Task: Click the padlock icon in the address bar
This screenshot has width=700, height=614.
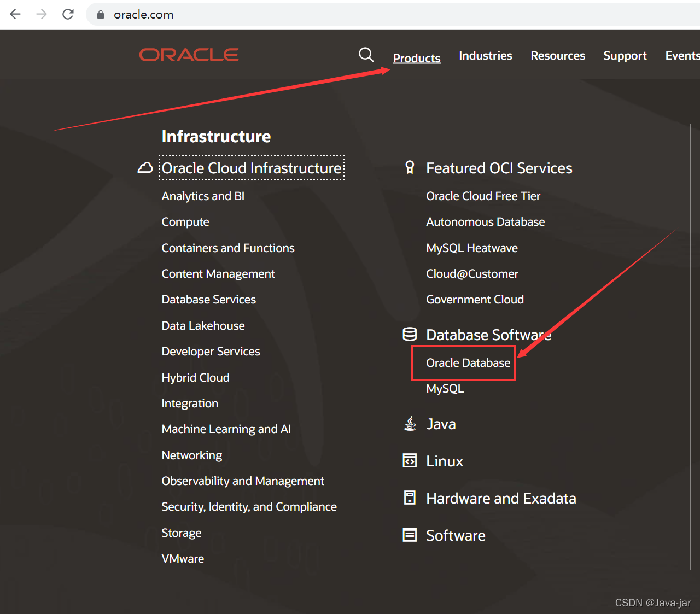Action: (x=100, y=14)
